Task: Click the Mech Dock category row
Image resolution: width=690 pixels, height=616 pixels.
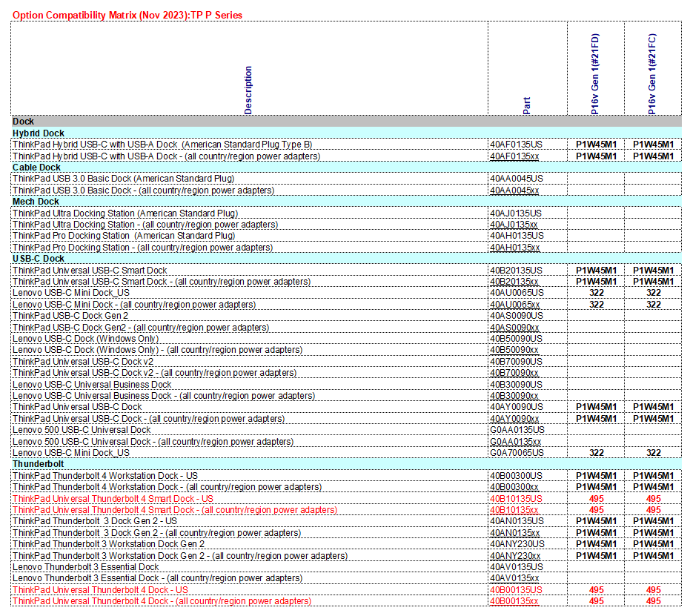Action: pyautogui.click(x=346, y=202)
